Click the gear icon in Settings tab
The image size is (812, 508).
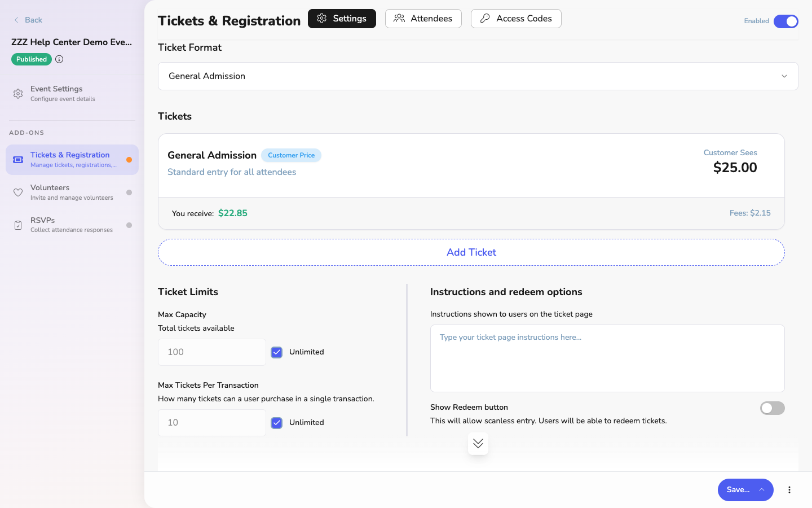pyautogui.click(x=322, y=19)
